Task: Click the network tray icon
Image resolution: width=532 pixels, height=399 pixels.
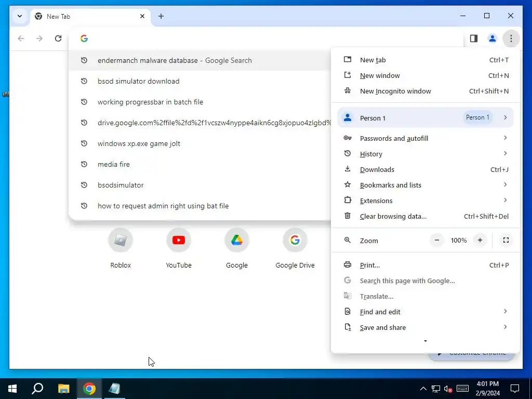Action: coord(436,389)
